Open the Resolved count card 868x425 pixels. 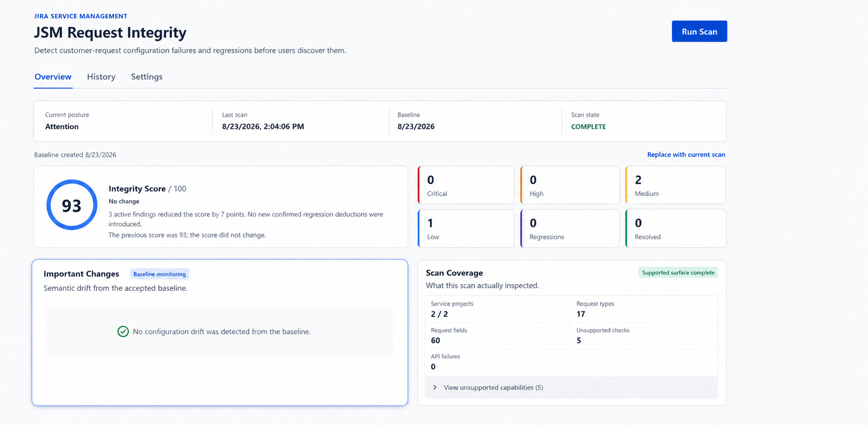[675, 228]
